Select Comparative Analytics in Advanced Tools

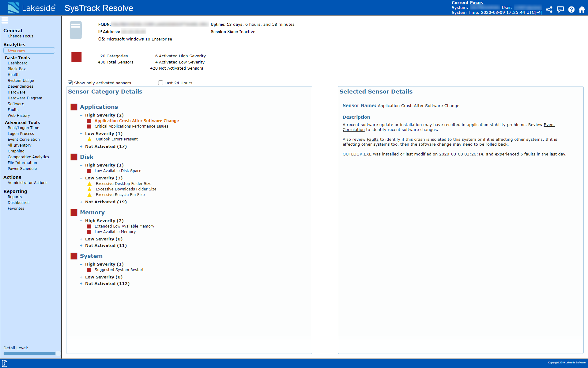click(x=28, y=157)
